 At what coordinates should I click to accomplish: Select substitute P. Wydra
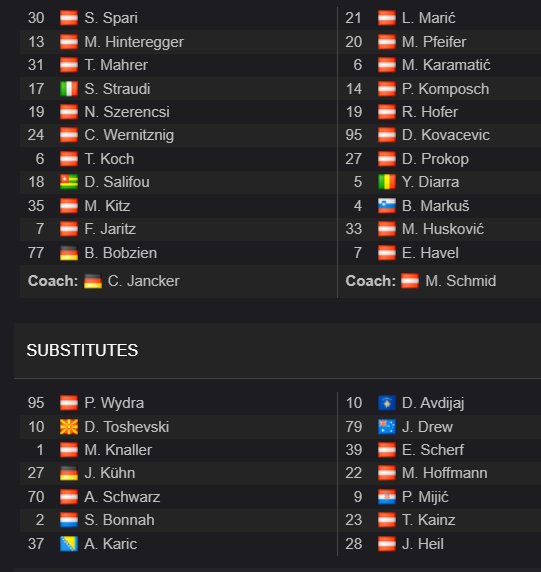click(114, 403)
